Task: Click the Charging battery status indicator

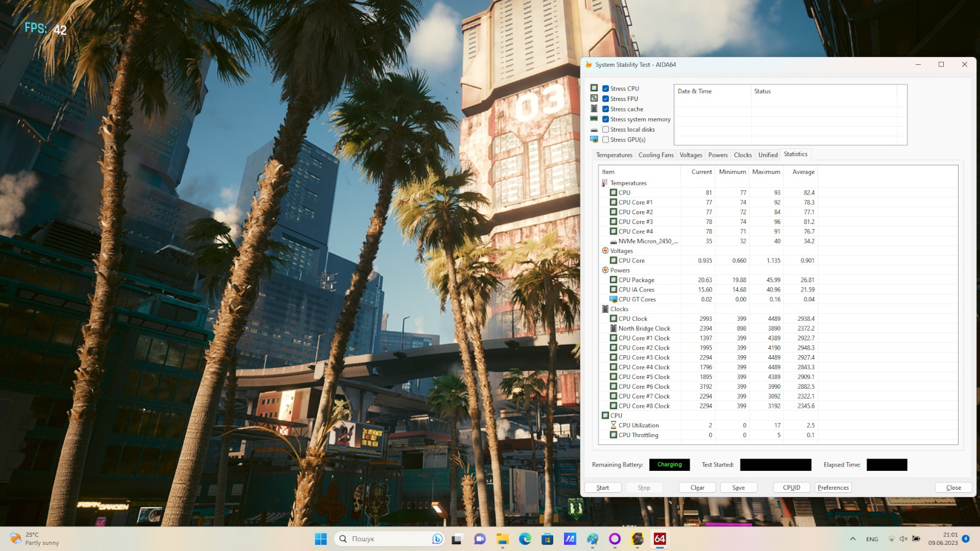Action: [669, 465]
